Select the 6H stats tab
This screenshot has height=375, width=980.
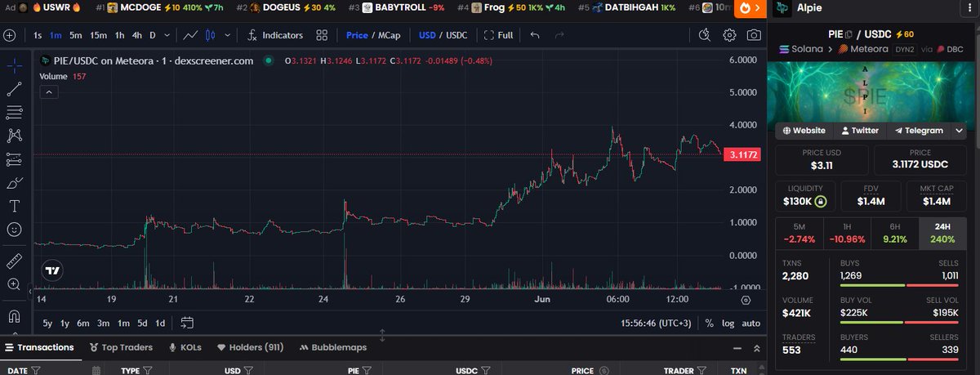[896, 233]
